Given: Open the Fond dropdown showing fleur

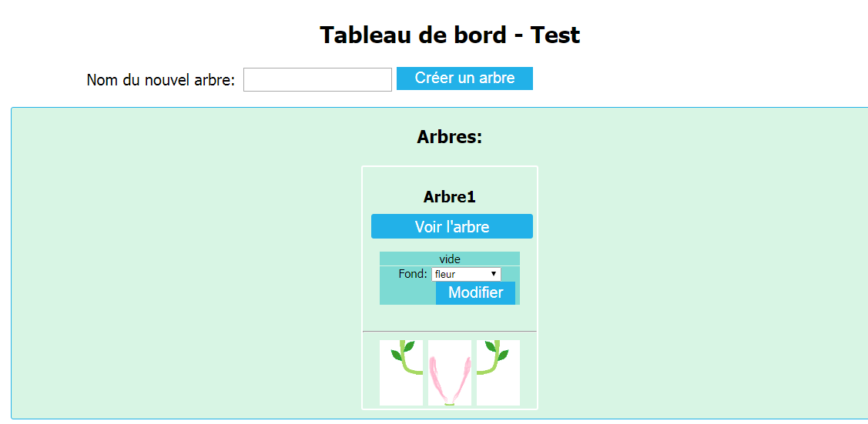Looking at the screenshot, I should point(466,274).
